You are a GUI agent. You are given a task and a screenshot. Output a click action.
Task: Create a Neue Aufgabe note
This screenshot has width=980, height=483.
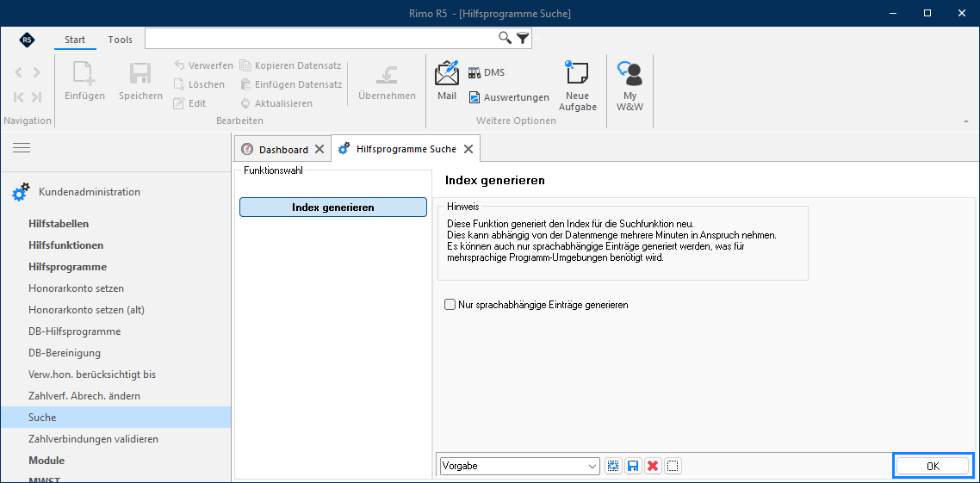click(x=578, y=85)
